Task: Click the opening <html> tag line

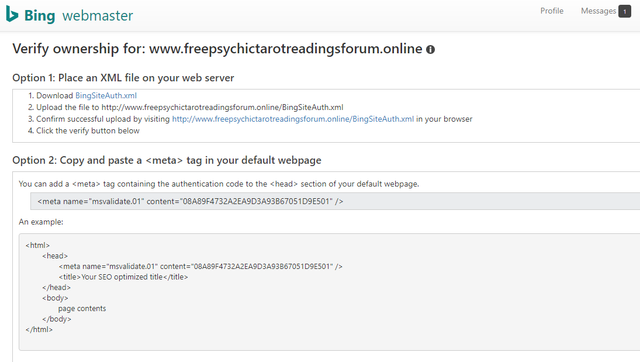Action: (38, 245)
